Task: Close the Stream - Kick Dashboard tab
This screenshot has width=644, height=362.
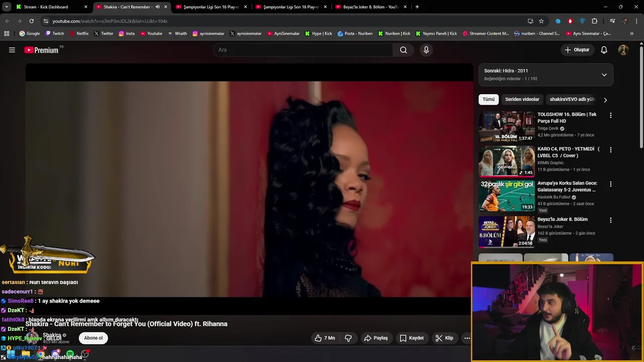Action: tap(86, 7)
